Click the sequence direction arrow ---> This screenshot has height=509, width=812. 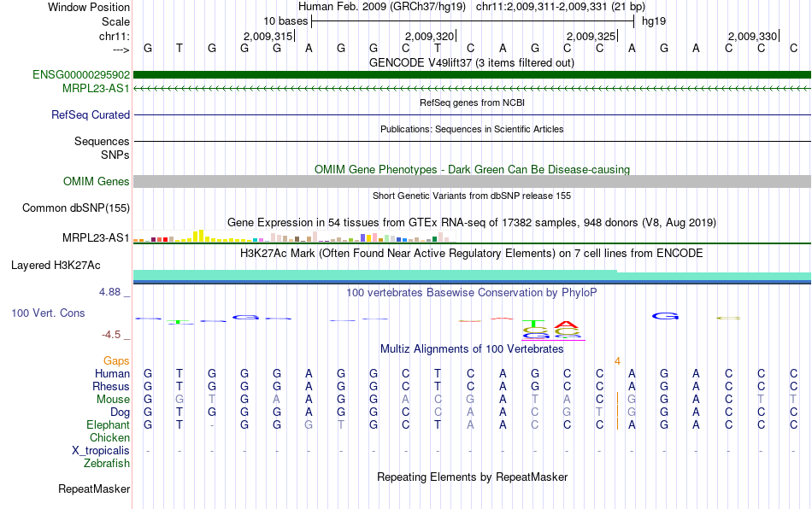pos(121,50)
